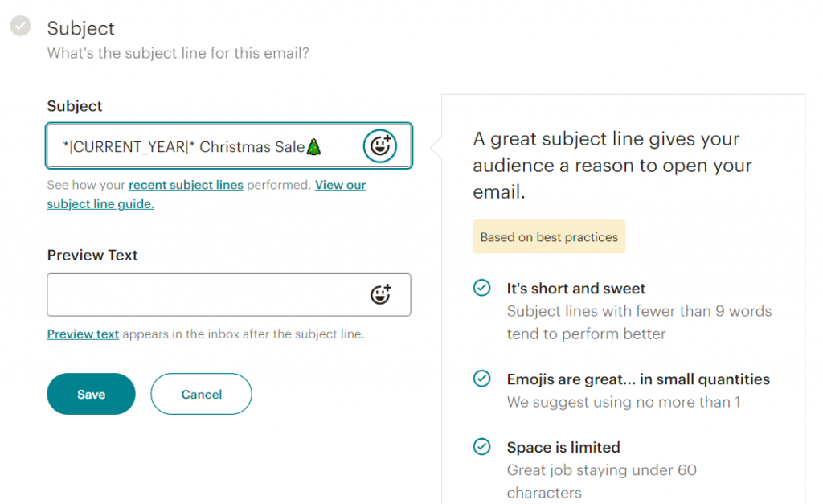
Task: Click the checkmark beside Emojis are great
Action: pyautogui.click(x=482, y=378)
